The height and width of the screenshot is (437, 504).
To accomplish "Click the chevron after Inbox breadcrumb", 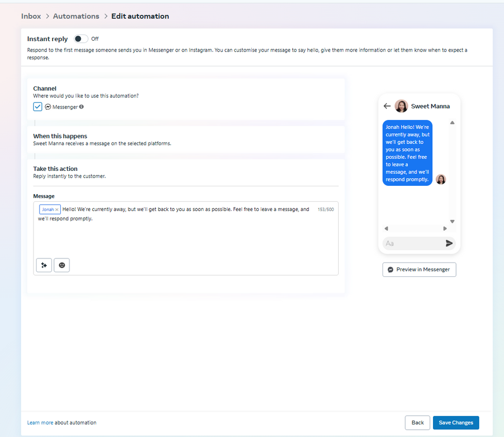I will [x=47, y=16].
